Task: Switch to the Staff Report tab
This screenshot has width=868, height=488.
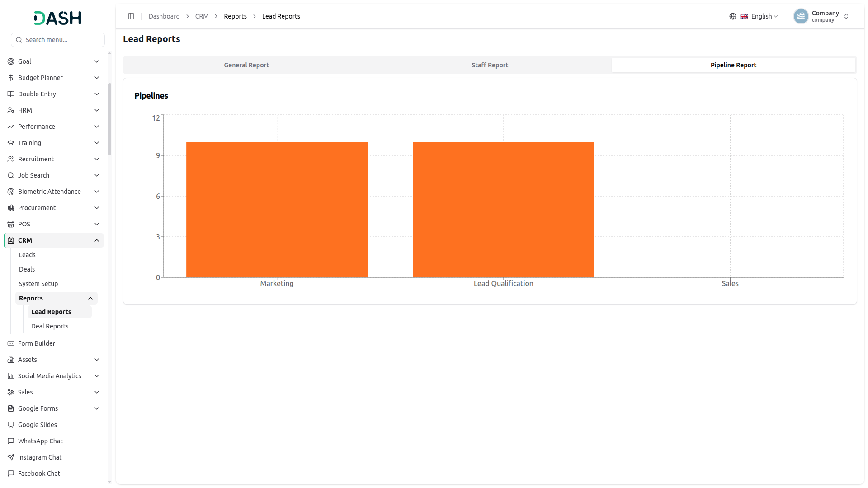Action: [490, 65]
